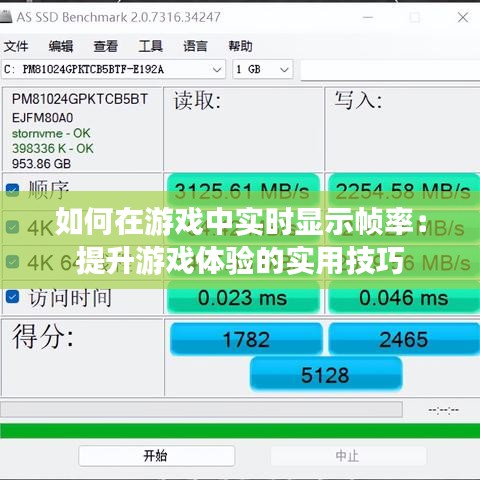Screen dimensions: 480x480
Task: Click the green progress bar
Action: click(x=240, y=430)
